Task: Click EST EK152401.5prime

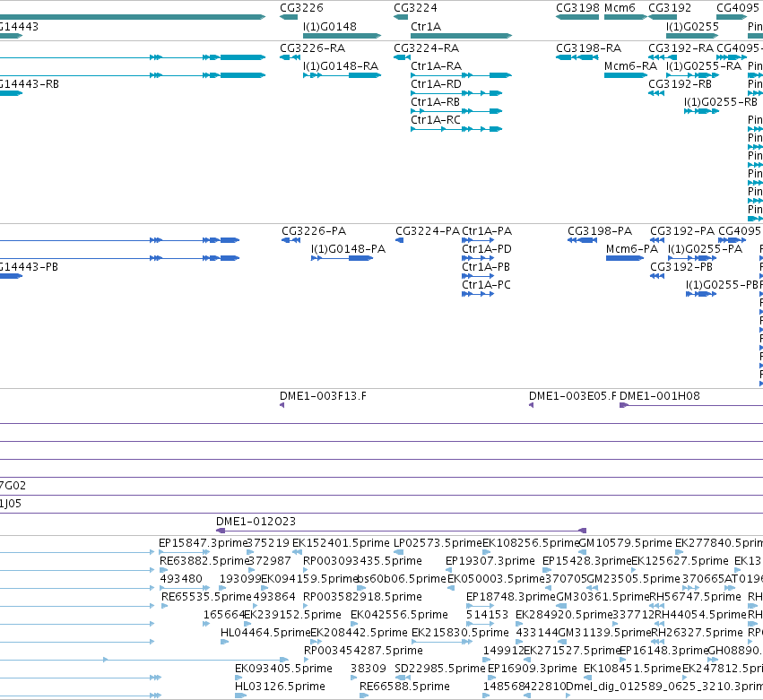Action: [341, 543]
